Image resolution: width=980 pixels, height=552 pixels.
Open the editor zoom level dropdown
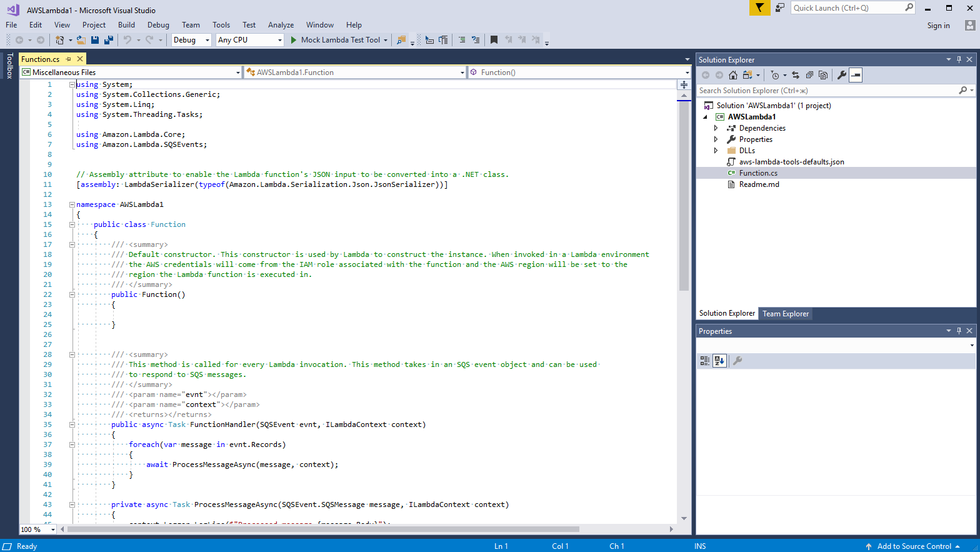tap(53, 529)
